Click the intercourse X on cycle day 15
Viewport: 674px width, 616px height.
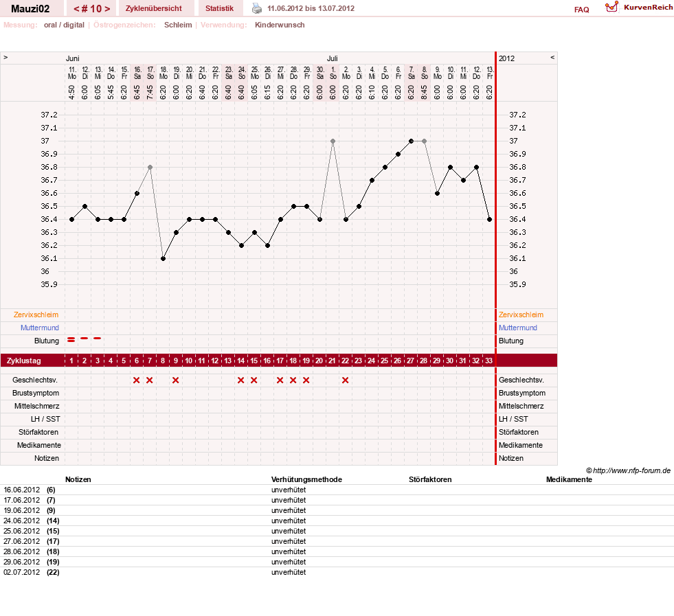(x=254, y=380)
